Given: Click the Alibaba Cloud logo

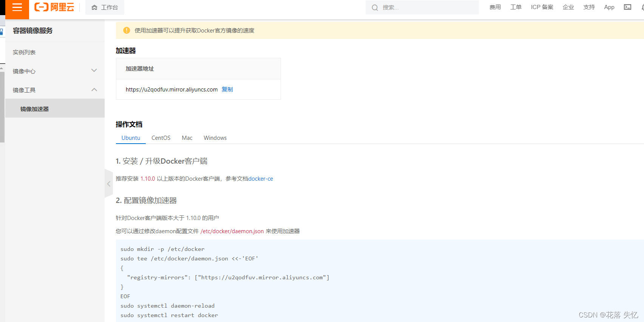Looking at the screenshot, I should [x=54, y=7].
